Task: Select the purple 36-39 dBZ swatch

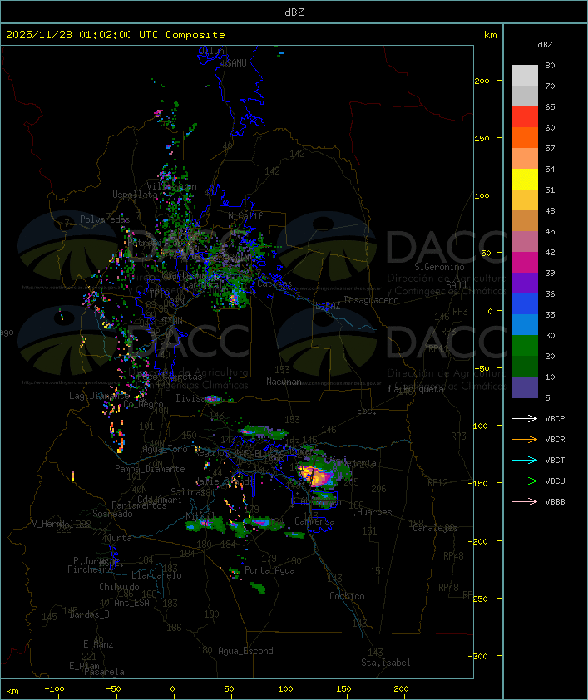Action: pos(525,283)
